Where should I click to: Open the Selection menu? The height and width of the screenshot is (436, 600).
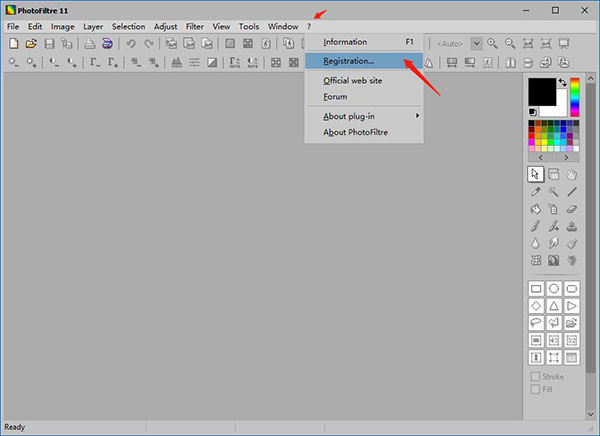[128, 26]
